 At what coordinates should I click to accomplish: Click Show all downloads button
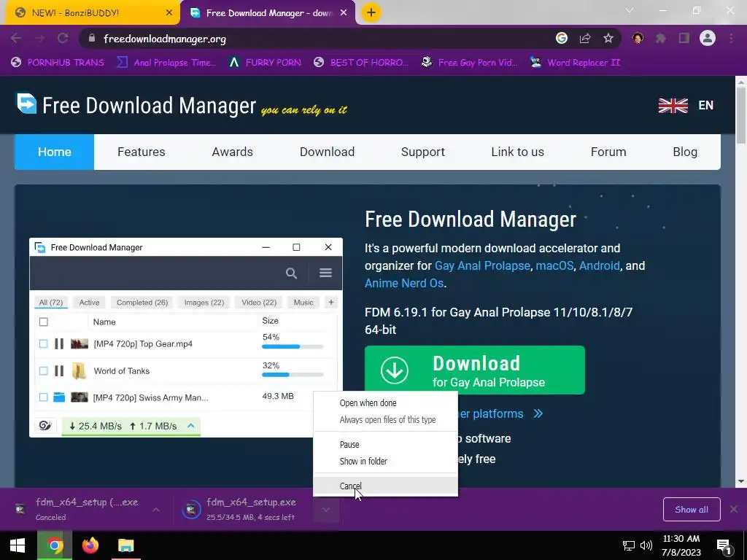(692, 510)
